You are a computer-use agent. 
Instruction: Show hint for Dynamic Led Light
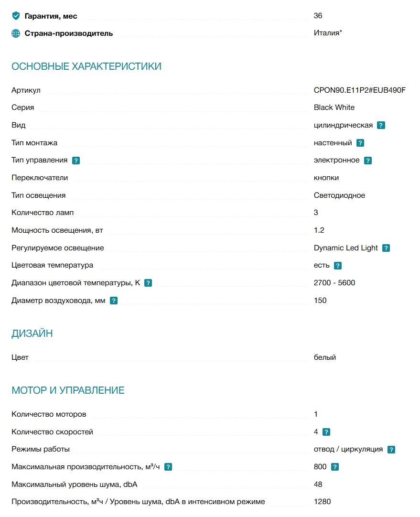coord(386,248)
